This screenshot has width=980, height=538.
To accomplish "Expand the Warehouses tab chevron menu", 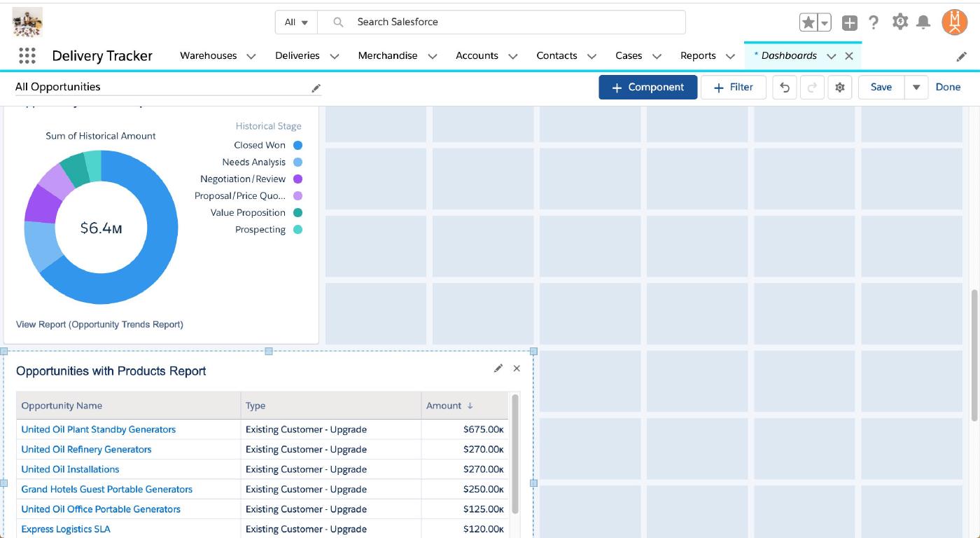I will (x=251, y=56).
